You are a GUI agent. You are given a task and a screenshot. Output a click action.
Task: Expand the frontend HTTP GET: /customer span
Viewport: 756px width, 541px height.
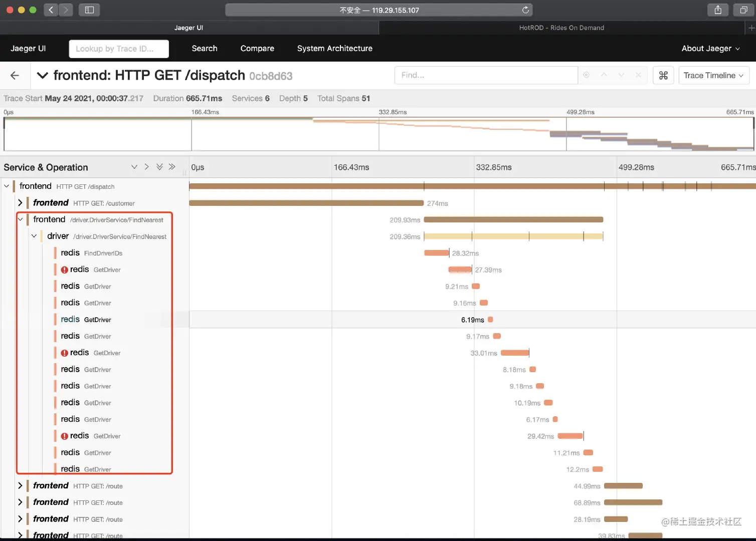pos(20,203)
